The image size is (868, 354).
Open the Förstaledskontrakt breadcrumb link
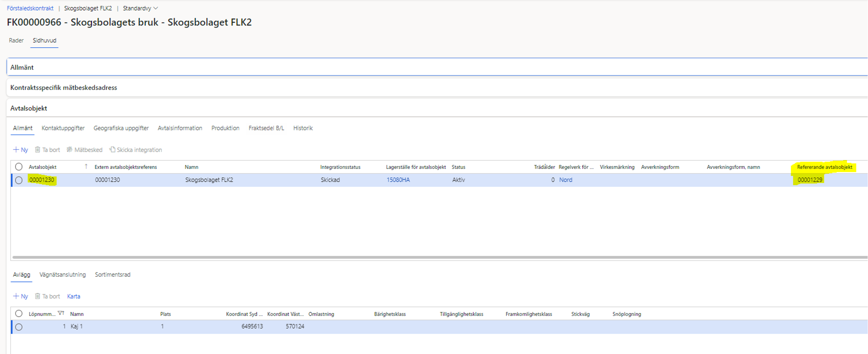(30, 8)
